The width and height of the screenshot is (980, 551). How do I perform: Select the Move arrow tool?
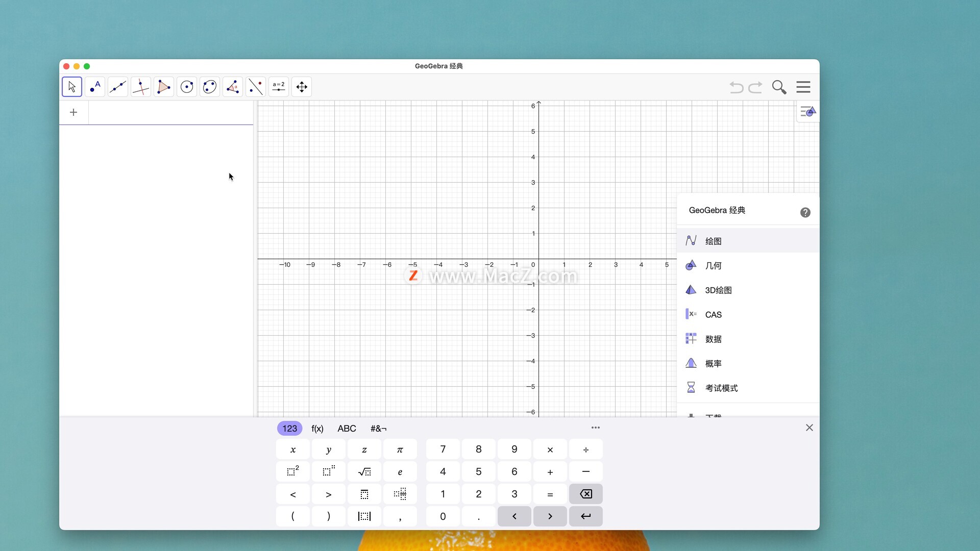click(72, 87)
